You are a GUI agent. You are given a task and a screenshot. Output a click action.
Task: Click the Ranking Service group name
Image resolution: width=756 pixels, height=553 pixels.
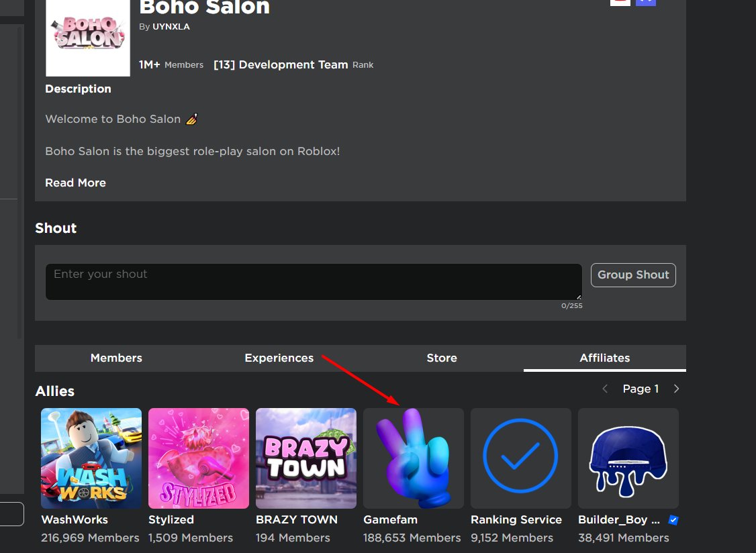(x=516, y=519)
